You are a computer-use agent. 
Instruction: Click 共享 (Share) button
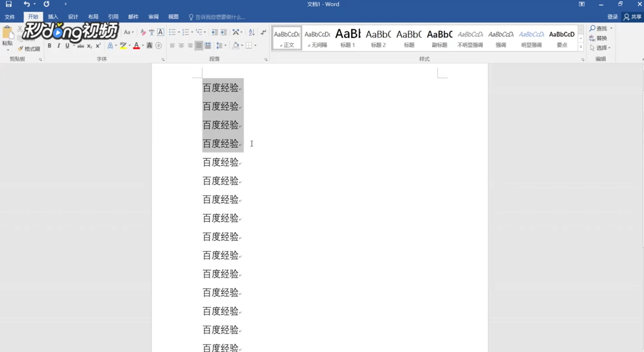click(x=632, y=17)
